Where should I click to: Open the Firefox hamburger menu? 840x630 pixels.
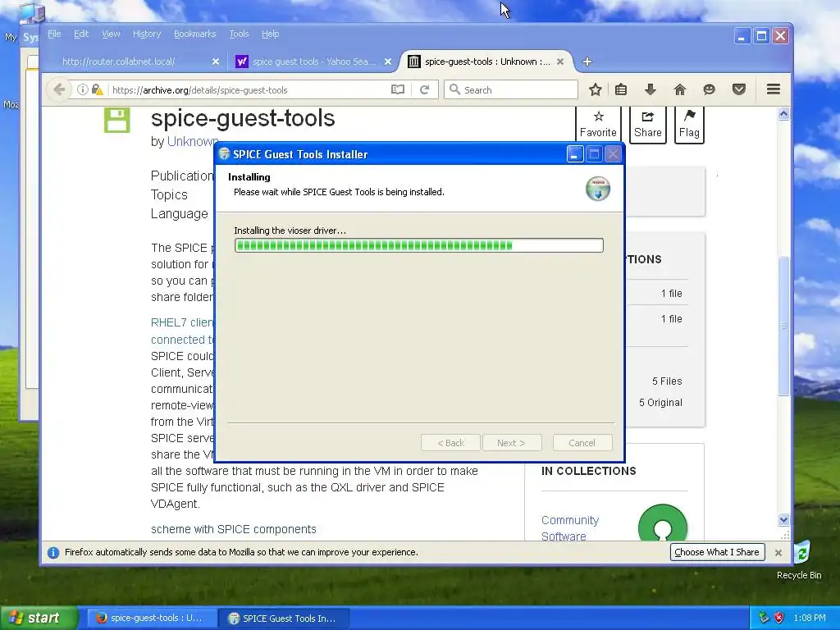[773, 89]
